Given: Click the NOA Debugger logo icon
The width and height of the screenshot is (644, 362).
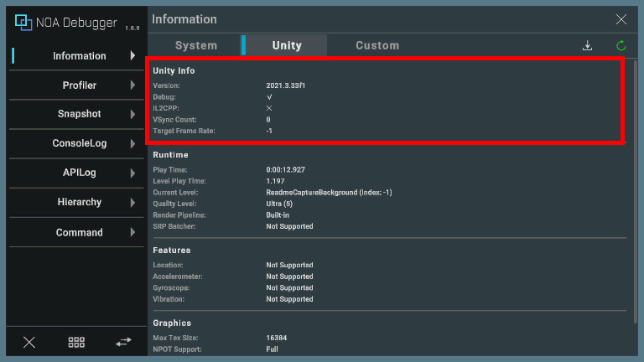Looking at the screenshot, I should click(x=23, y=22).
